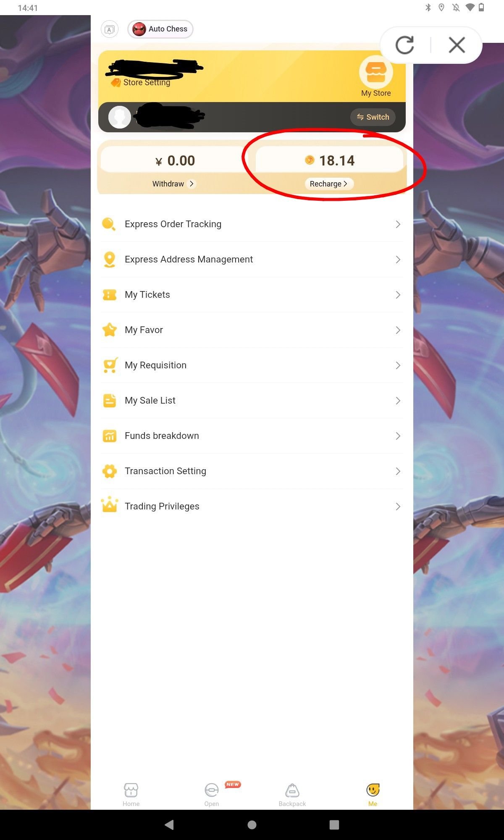Image resolution: width=504 pixels, height=840 pixels.
Task: Tap the Funds breakdown chart icon
Action: pos(109,436)
